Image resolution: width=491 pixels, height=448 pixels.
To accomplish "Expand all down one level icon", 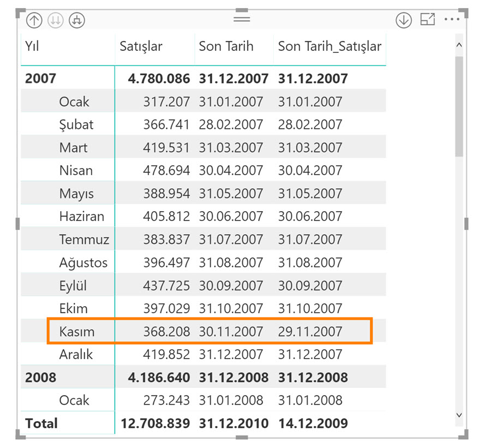I will click(x=77, y=21).
